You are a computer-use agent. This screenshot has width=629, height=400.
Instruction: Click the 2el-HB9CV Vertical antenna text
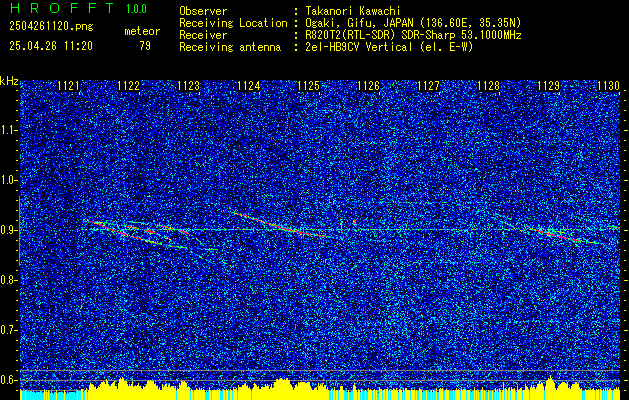click(x=389, y=47)
